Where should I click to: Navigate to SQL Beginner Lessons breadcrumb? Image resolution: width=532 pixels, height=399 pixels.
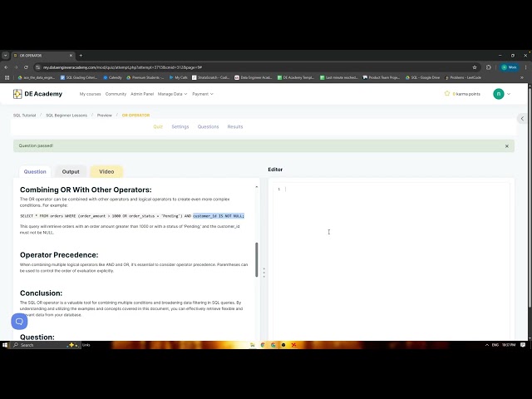(x=66, y=116)
